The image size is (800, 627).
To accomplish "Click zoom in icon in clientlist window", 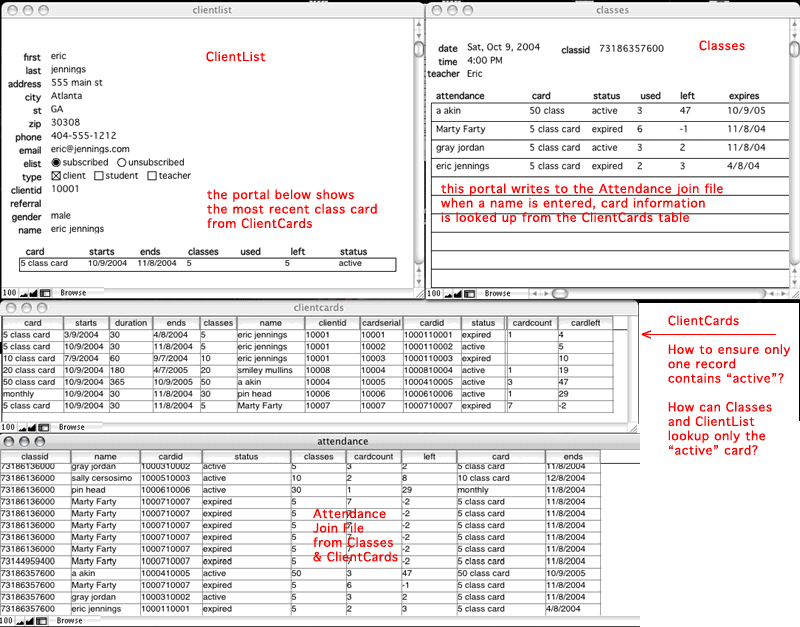I will tap(33, 293).
